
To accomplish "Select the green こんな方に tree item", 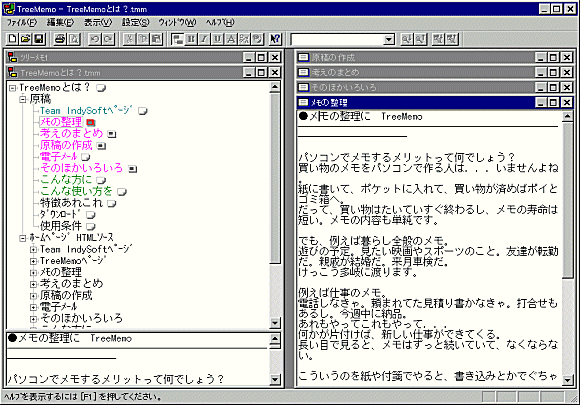I will point(66,180).
